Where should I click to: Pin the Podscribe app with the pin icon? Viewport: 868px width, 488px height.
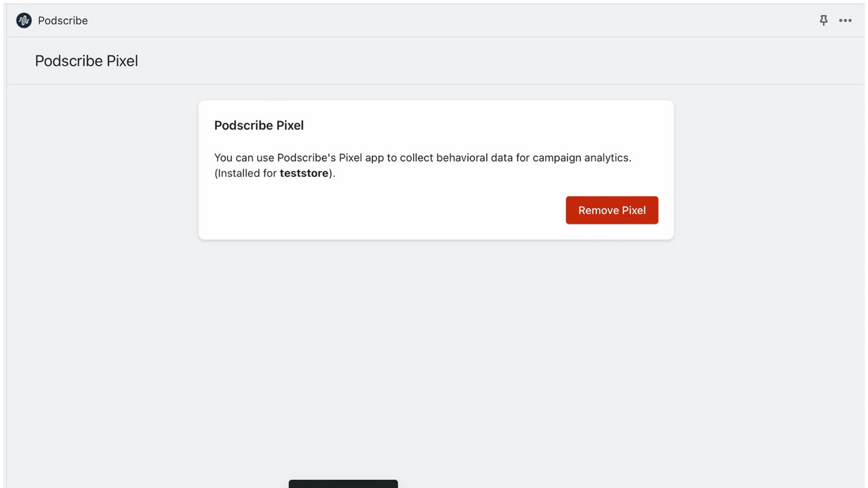[x=823, y=20]
